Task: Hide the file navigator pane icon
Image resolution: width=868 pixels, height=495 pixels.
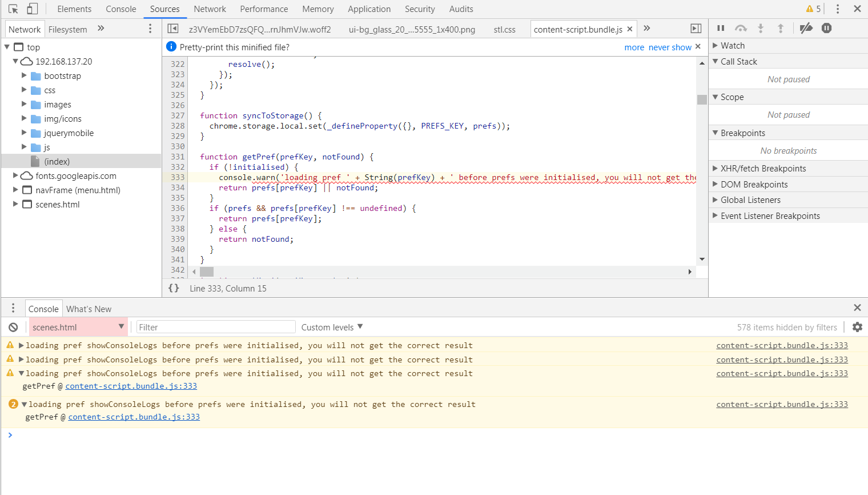Action: [x=173, y=29]
